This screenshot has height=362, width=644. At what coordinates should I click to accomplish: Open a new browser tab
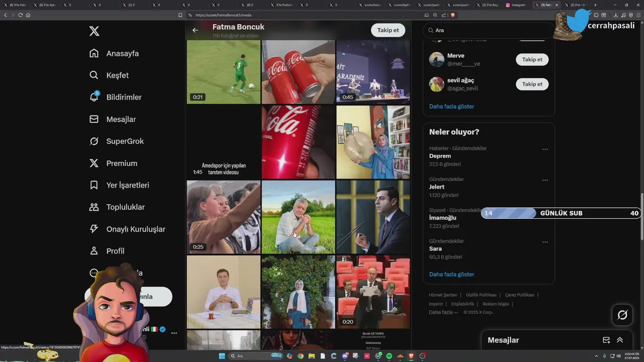pos(595,5)
